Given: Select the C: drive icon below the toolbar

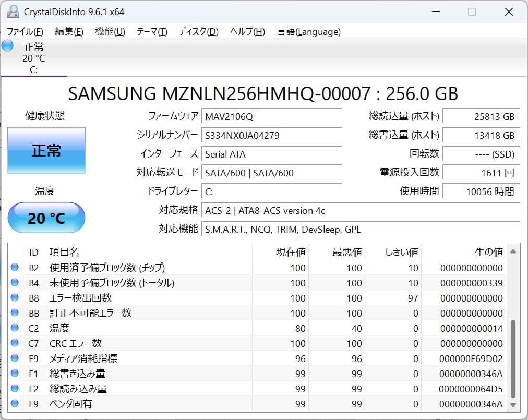Looking at the screenshot, I should point(34,57).
